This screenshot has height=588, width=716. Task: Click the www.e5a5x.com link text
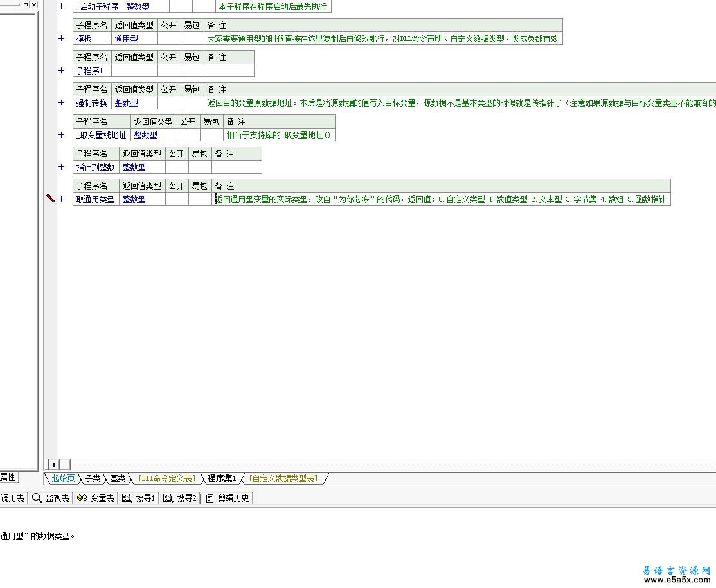tap(677, 580)
